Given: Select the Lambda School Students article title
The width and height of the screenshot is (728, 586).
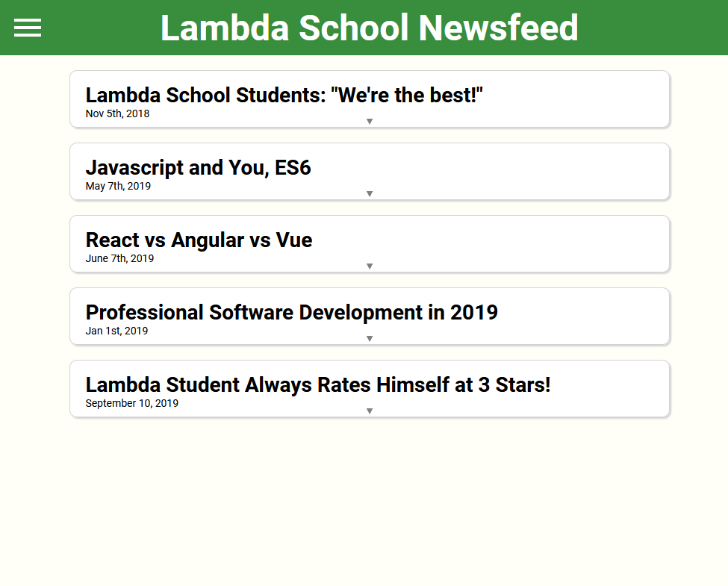Looking at the screenshot, I should coord(284,96).
